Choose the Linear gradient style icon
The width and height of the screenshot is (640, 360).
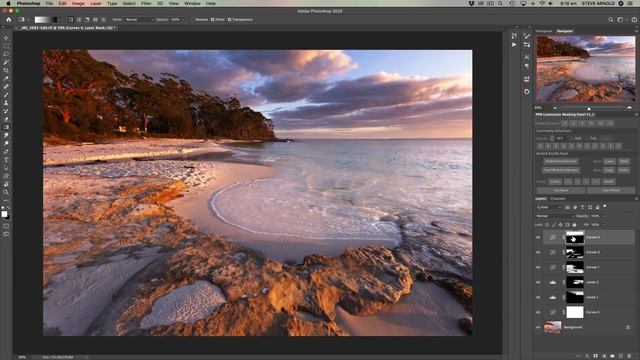click(x=71, y=19)
